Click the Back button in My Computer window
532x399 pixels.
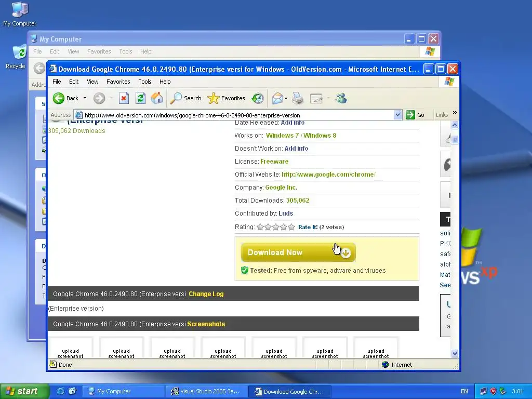click(39, 68)
